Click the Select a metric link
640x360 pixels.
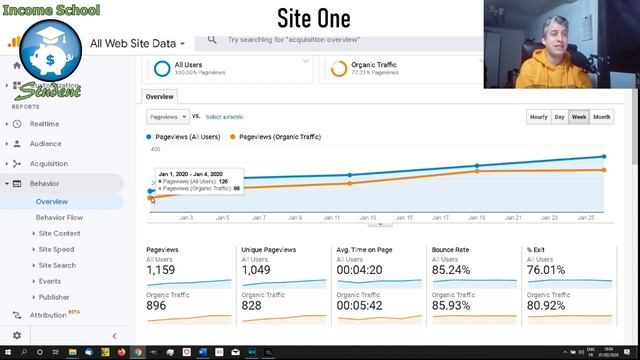pyautogui.click(x=224, y=117)
